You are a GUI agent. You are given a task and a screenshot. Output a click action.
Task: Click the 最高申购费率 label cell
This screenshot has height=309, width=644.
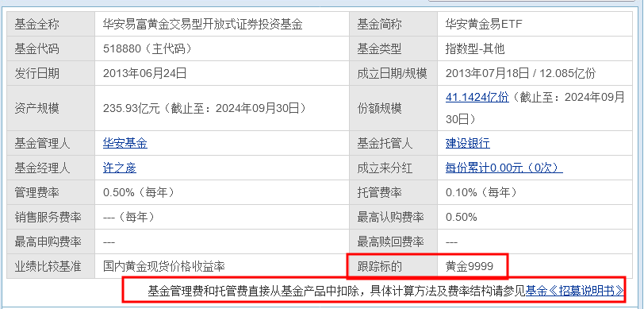(51, 241)
